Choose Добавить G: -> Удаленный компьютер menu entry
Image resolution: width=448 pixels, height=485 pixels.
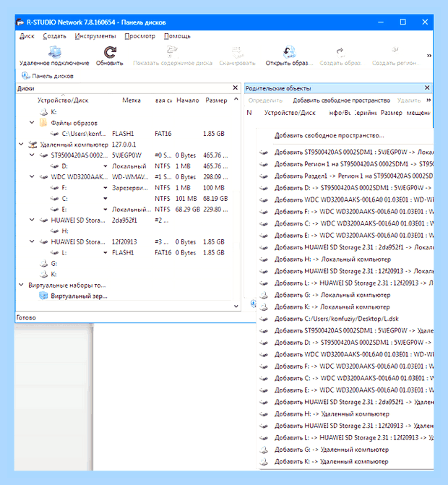click(345, 450)
